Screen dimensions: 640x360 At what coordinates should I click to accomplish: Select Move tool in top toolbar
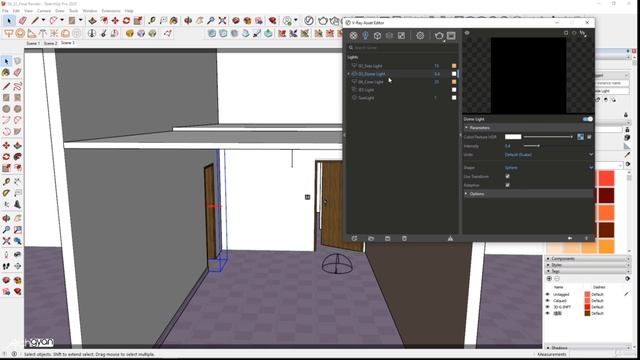click(x=116, y=20)
